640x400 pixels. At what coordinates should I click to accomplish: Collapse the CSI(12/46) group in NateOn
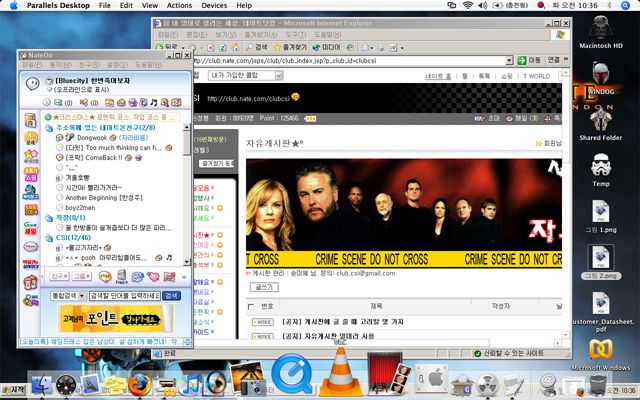pyautogui.click(x=49, y=238)
